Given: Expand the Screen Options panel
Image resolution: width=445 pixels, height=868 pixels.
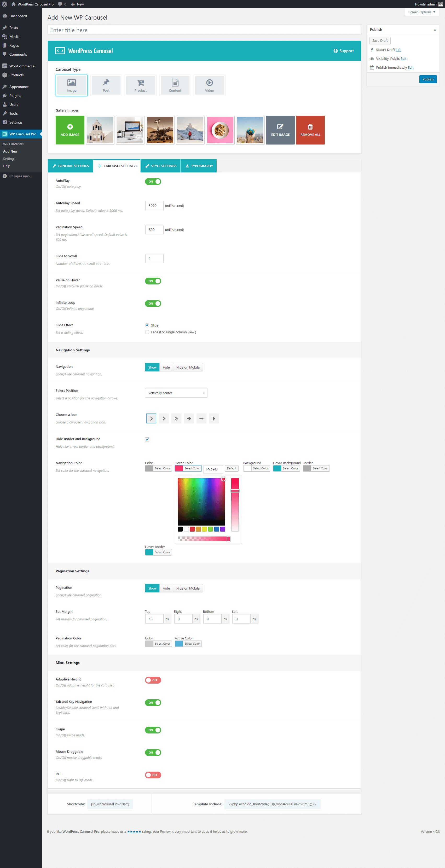Looking at the screenshot, I should [x=421, y=12].
